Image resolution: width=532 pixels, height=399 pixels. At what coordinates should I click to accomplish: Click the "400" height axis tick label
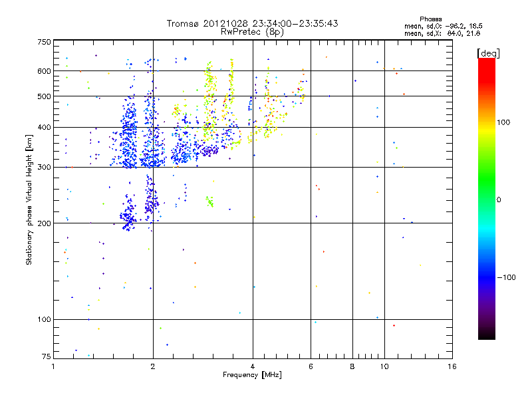pyautogui.click(x=44, y=128)
